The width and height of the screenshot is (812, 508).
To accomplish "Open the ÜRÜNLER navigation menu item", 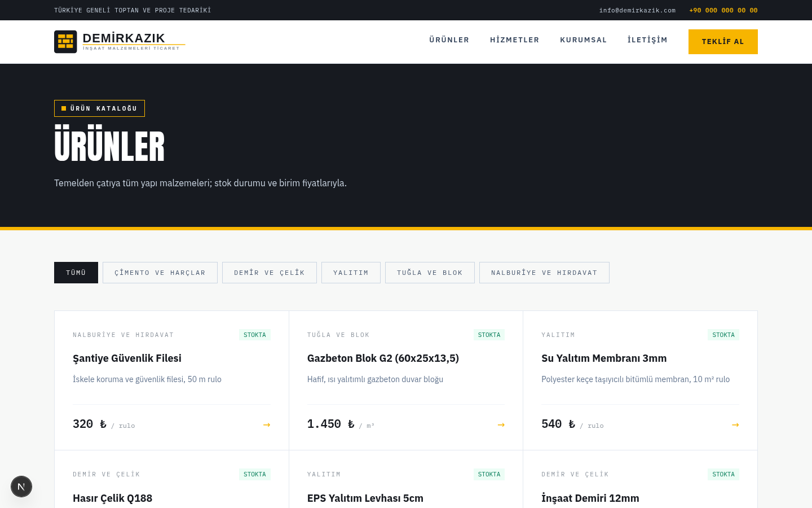I will pos(449,40).
